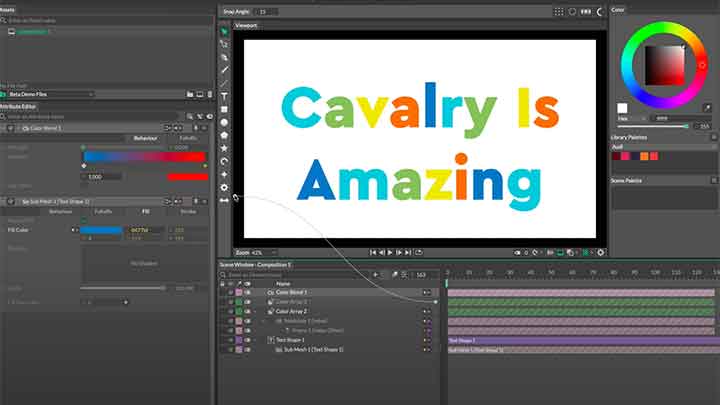Open the Sub-Mesh Fill tab

146,212
